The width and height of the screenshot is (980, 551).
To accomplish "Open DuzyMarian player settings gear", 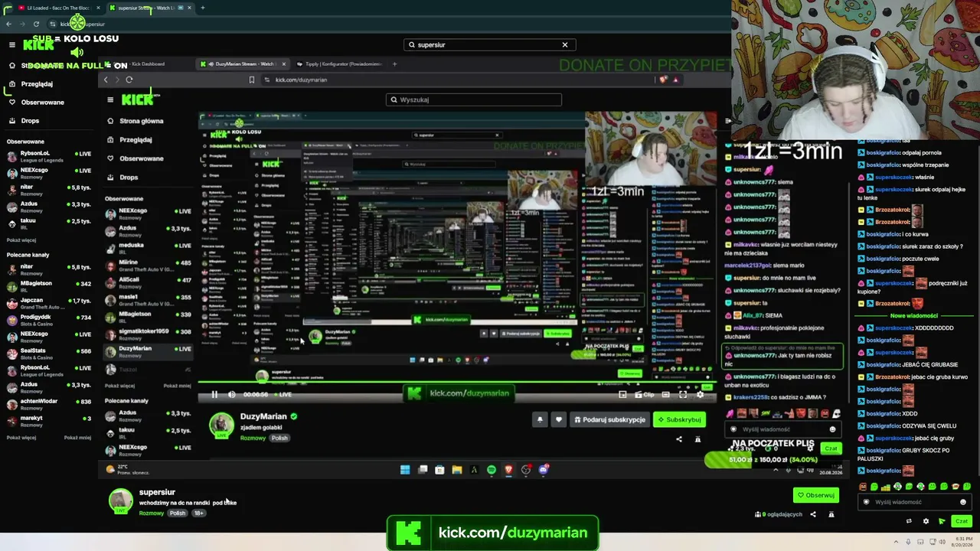I will pyautogui.click(x=700, y=394).
